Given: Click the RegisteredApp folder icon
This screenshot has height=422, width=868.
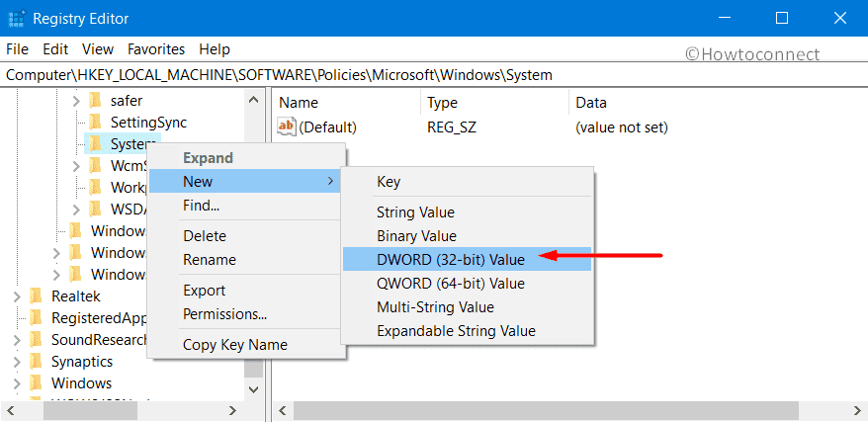Looking at the screenshot, I should click(x=36, y=317).
